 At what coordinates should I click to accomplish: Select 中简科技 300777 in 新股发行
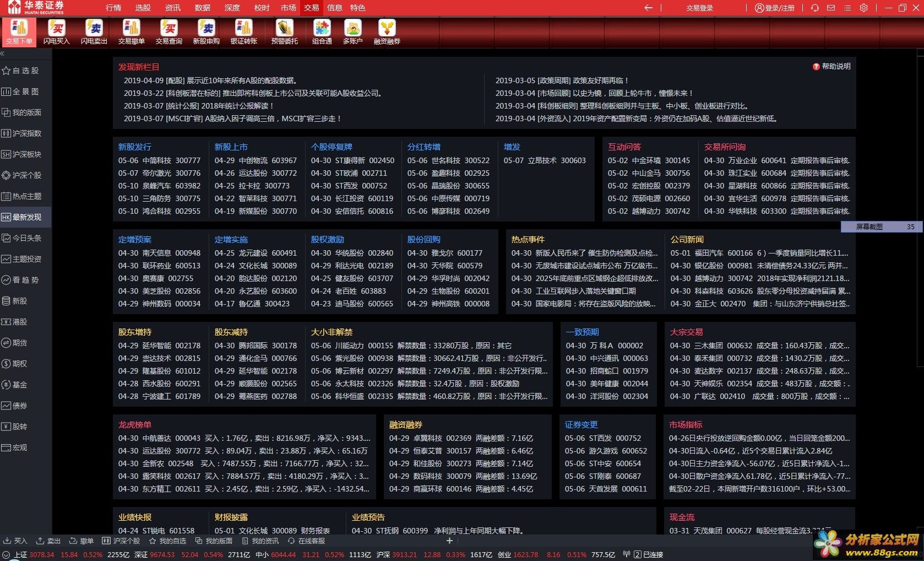click(x=159, y=160)
